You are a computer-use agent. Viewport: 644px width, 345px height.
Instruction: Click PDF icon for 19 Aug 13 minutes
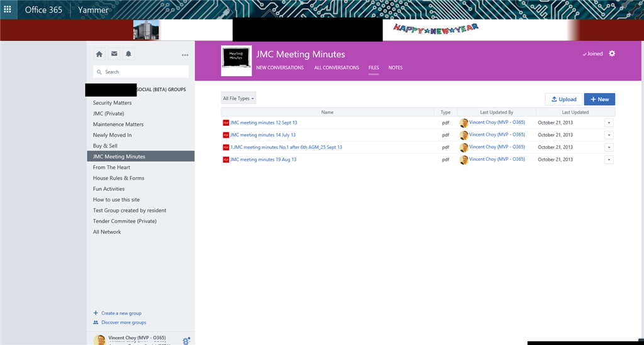point(226,160)
